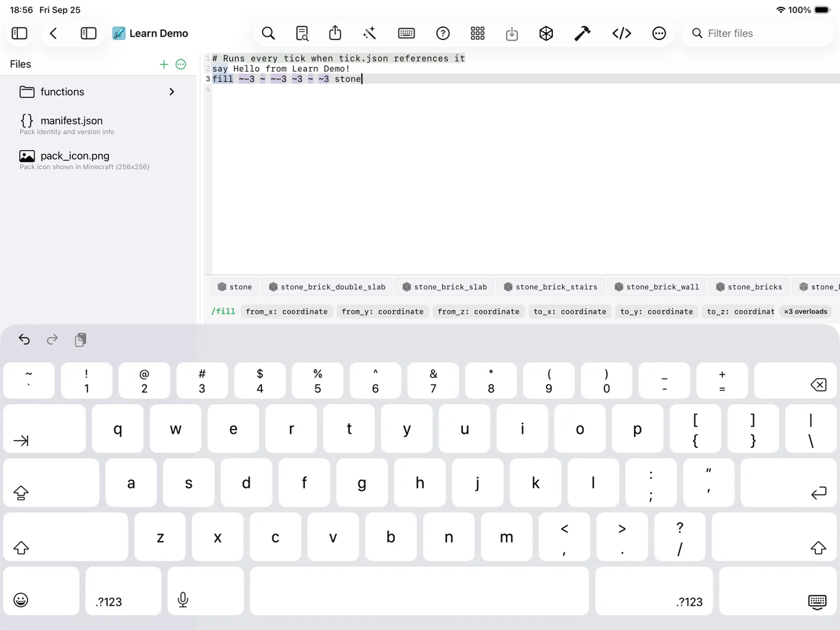Choose stone_bricks suggestion
Screen dimensions: 840x630
[749, 287]
